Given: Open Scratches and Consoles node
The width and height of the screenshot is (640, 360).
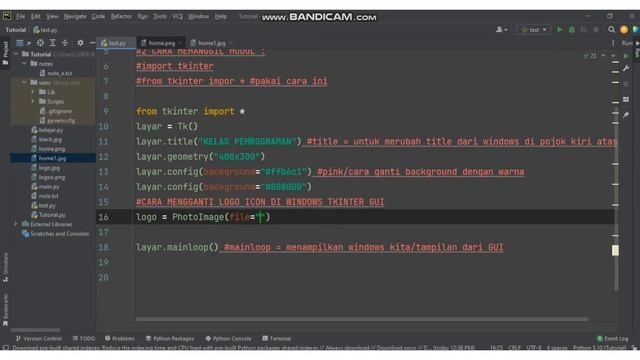Looking at the screenshot, I should [56, 233].
